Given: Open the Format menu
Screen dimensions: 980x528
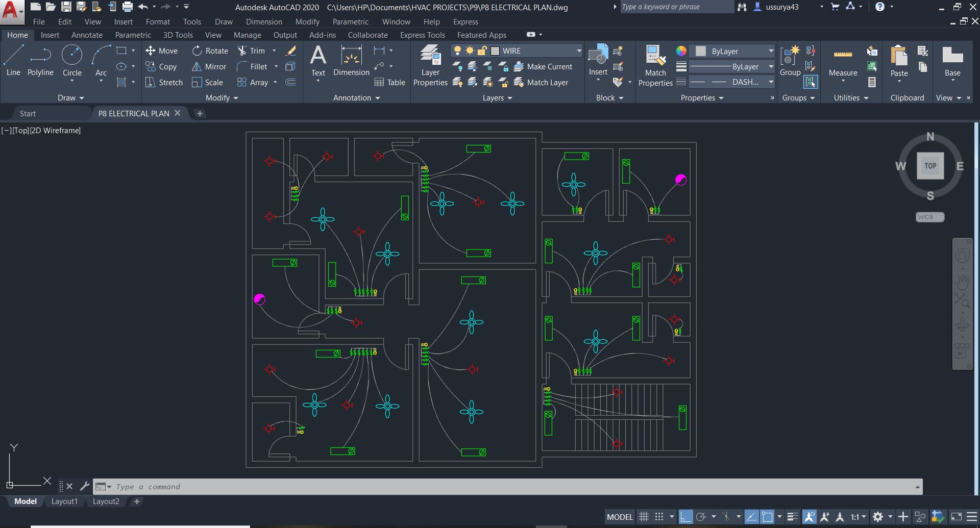Looking at the screenshot, I should click(158, 22).
